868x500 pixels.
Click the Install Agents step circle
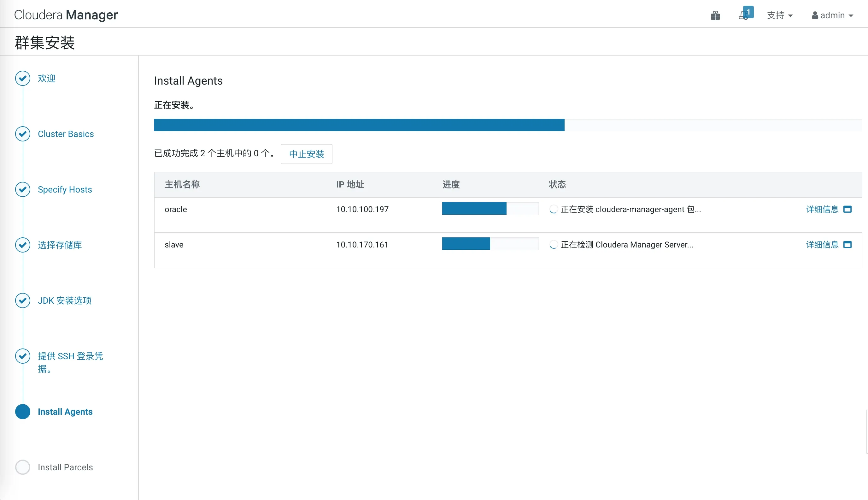pos(23,411)
